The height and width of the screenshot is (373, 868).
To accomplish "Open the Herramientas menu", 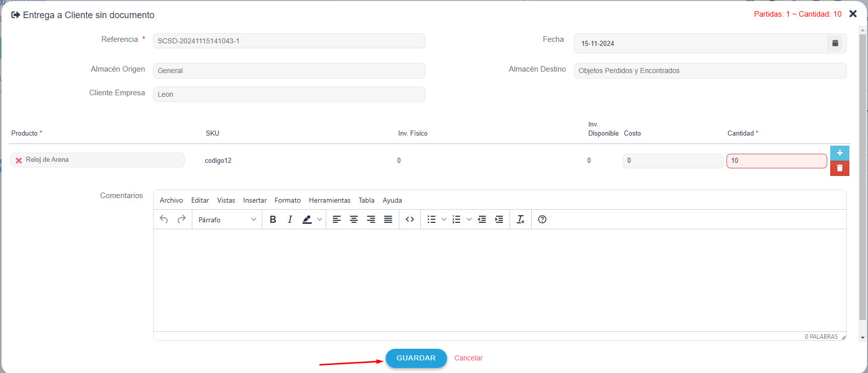I will pyautogui.click(x=330, y=200).
